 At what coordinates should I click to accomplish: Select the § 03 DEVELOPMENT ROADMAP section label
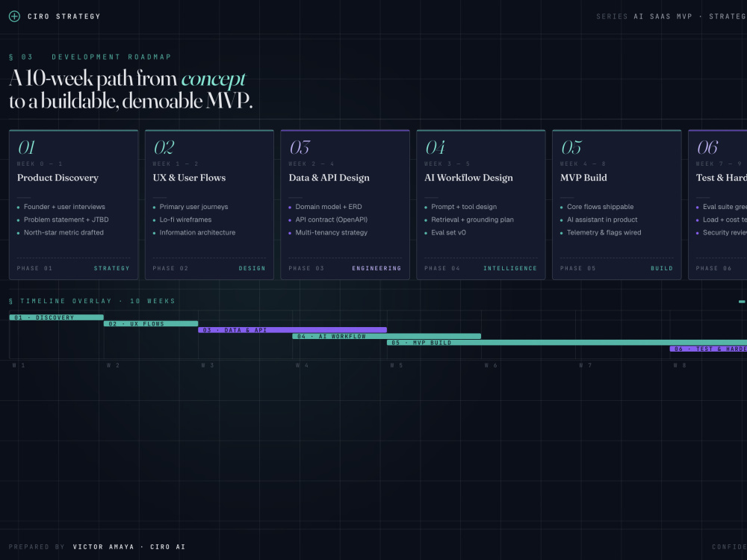point(90,57)
